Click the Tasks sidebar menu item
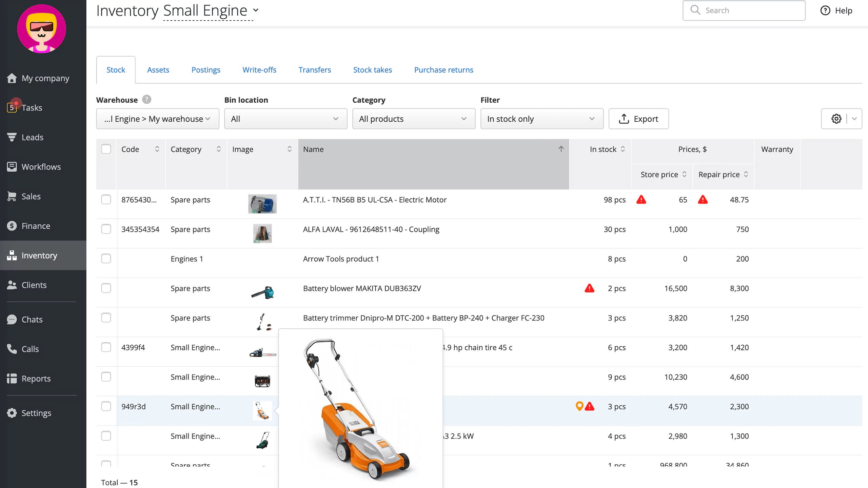868x488 pixels. coord(32,107)
